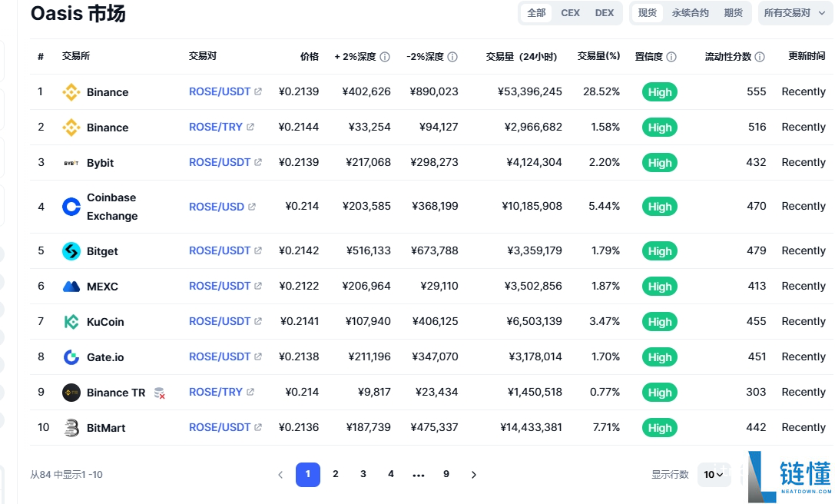This screenshot has height=504, width=835.
Task: Click external-link icon in Binance ROSE/USDT row
Action: [258, 91]
